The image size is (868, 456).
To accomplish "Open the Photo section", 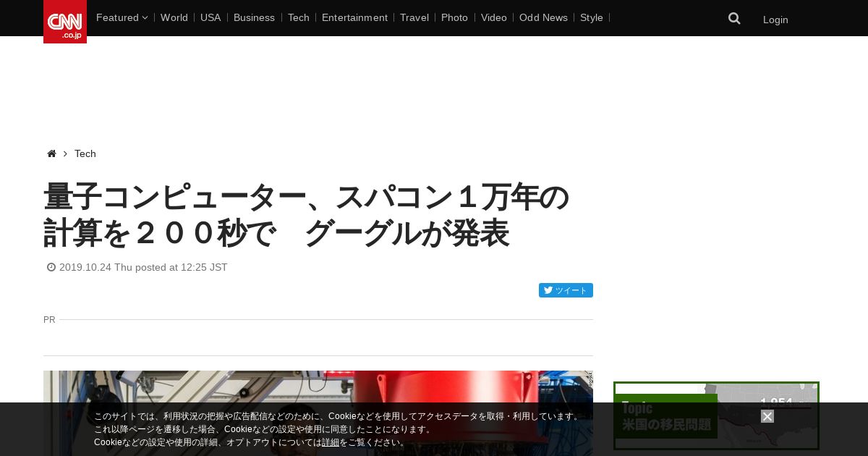I will pyautogui.click(x=454, y=17).
